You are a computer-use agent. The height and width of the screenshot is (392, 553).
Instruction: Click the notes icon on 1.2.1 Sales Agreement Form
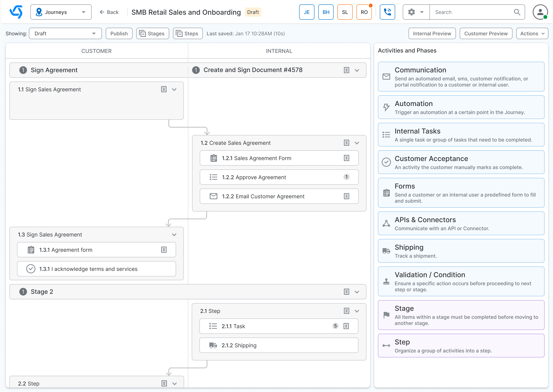(x=347, y=158)
